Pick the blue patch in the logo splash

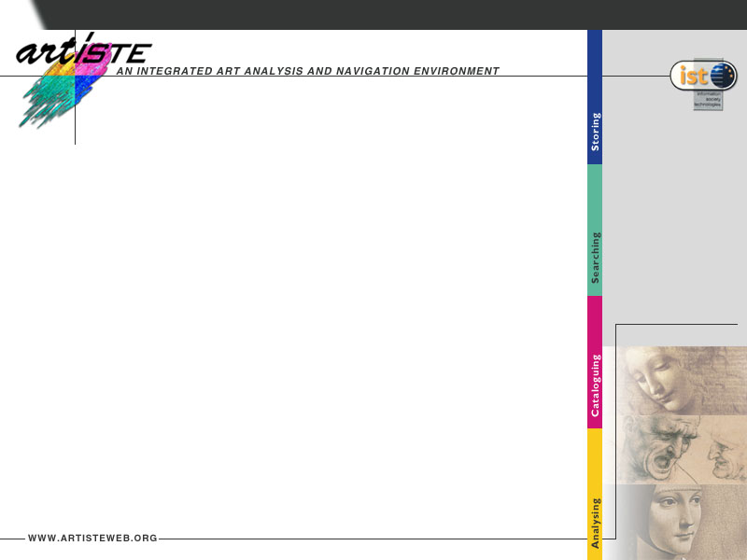85,86
